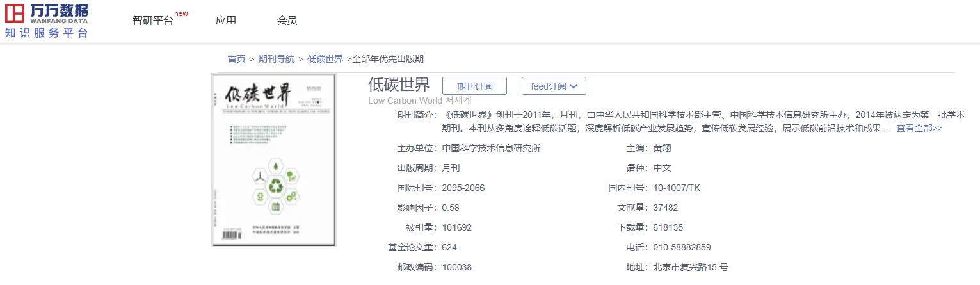Open 低碳世界 breadcrumb link

[x=325, y=59]
